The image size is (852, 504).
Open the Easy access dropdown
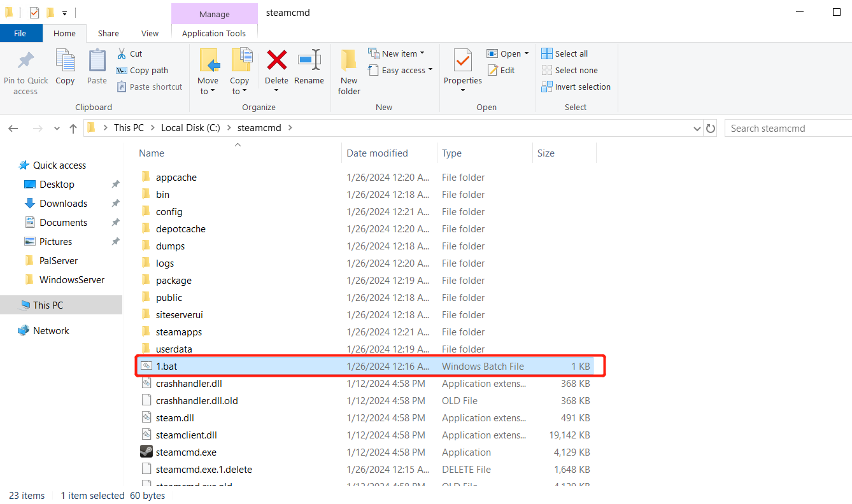[x=401, y=70]
